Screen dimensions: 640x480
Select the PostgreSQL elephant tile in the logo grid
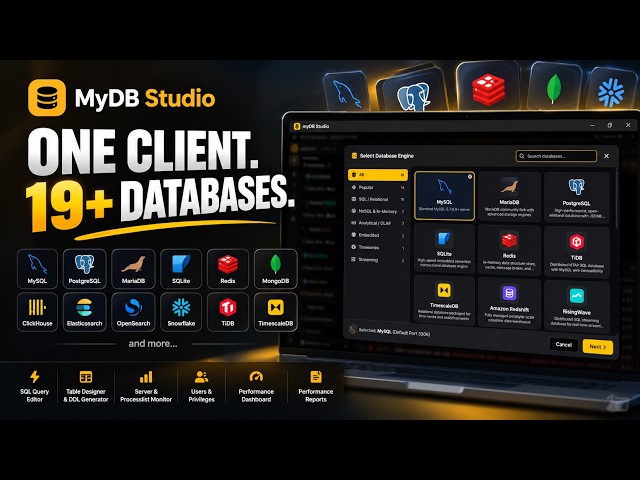(84, 269)
